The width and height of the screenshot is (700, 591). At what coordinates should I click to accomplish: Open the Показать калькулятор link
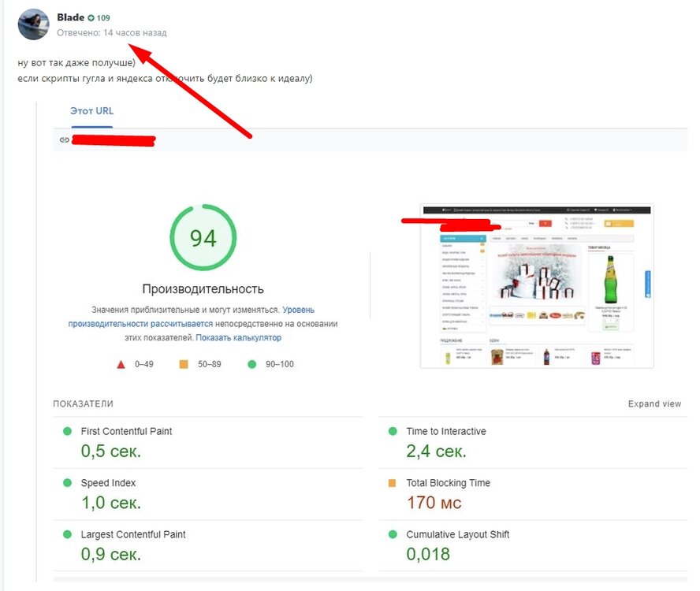tap(238, 337)
